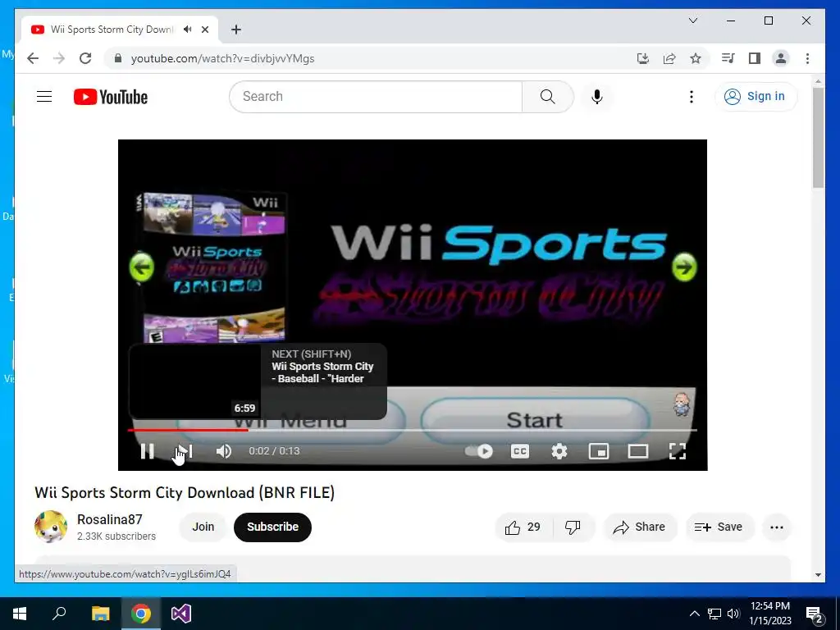Open the video settings gear
840x630 pixels.
(559, 451)
